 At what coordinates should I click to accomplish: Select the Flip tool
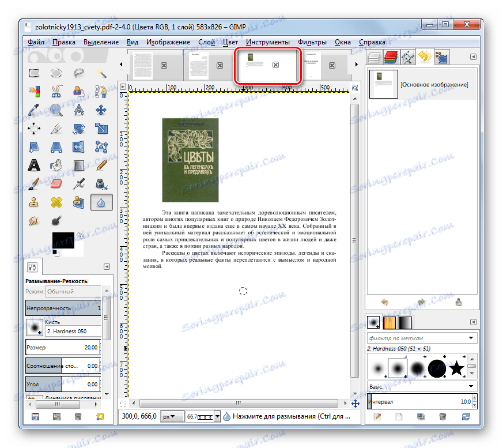pyautogui.click(x=78, y=147)
